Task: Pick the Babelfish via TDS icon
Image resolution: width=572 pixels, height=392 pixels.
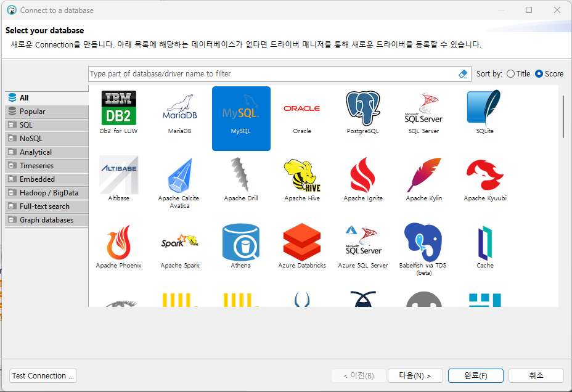Action: pos(423,242)
